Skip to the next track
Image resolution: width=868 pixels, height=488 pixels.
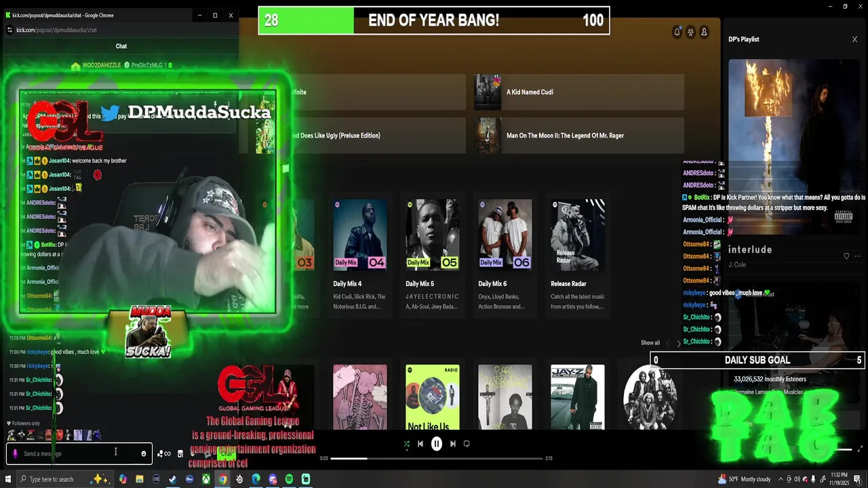[453, 444]
